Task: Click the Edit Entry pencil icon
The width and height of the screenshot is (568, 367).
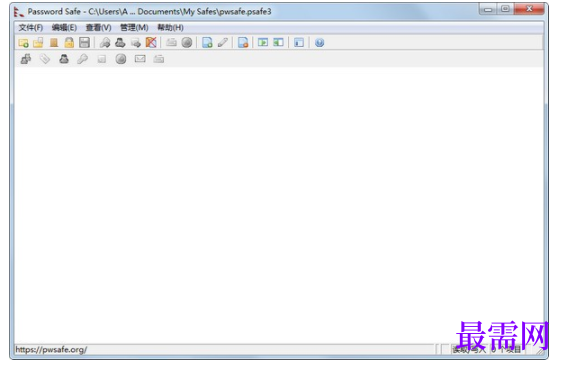Action: click(x=223, y=43)
